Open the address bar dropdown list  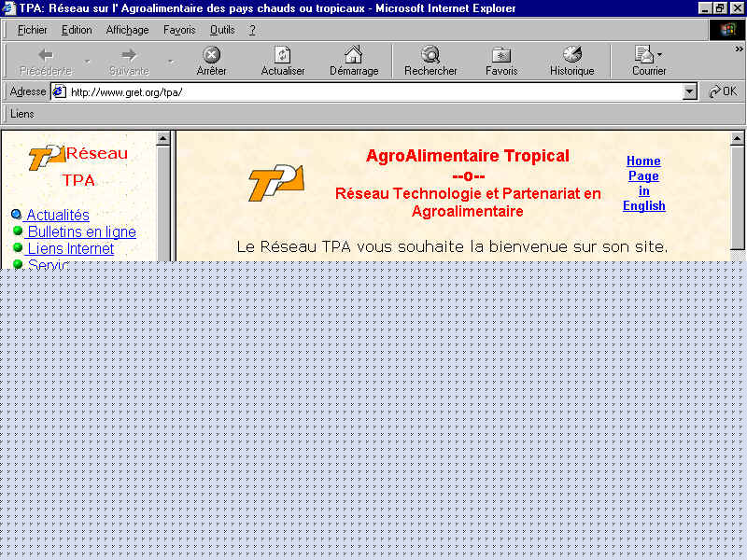pyautogui.click(x=689, y=91)
